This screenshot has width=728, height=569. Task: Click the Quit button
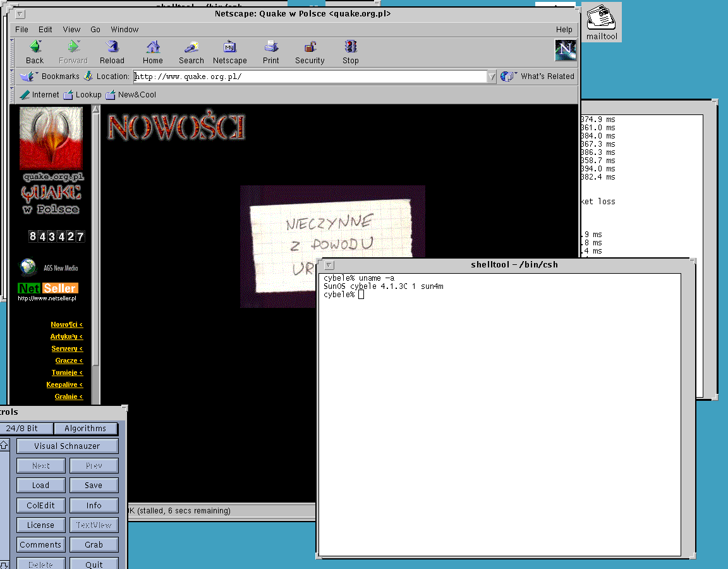coord(94,563)
